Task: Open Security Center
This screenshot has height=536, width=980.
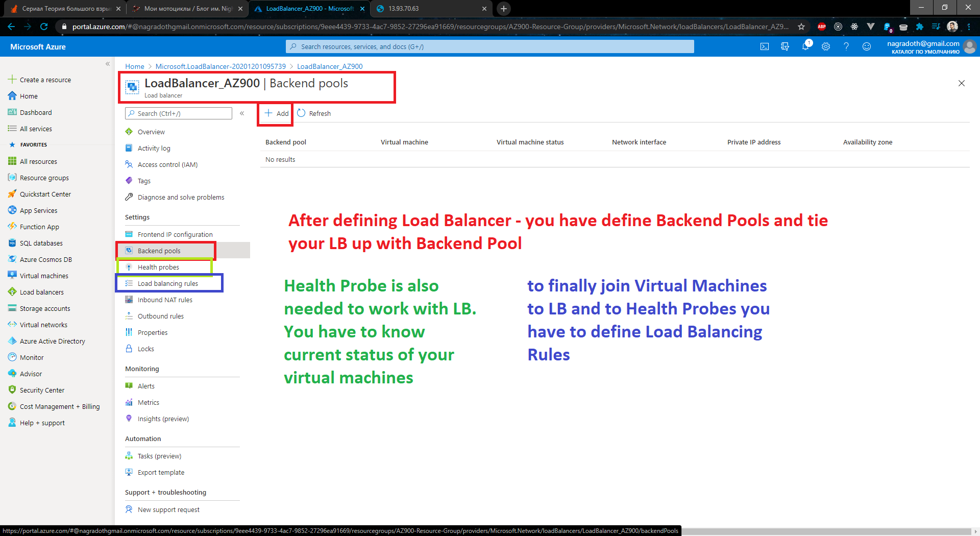Action: [x=36, y=390]
